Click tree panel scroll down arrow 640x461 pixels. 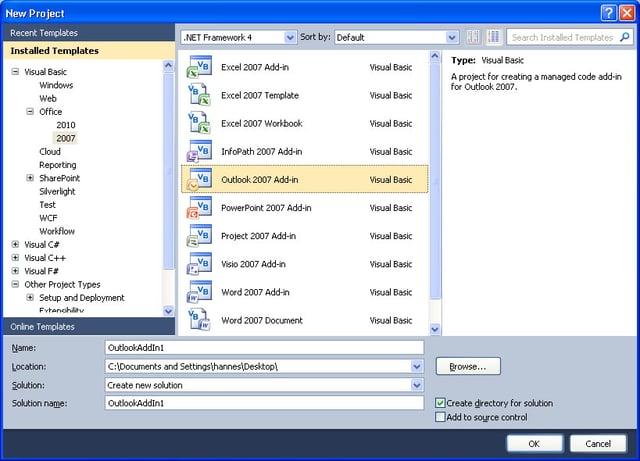168,311
